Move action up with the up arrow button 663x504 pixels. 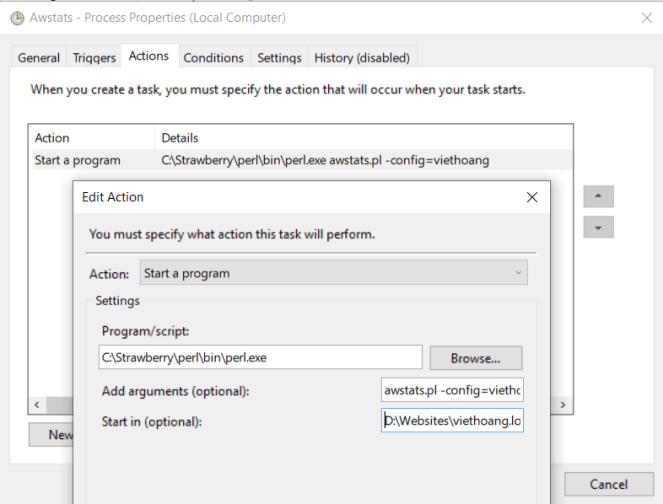click(598, 196)
